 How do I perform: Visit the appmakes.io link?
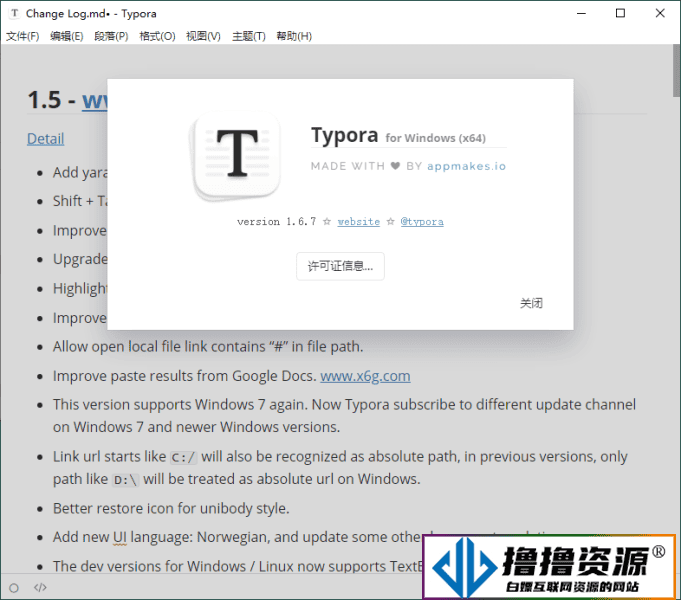tap(466, 166)
